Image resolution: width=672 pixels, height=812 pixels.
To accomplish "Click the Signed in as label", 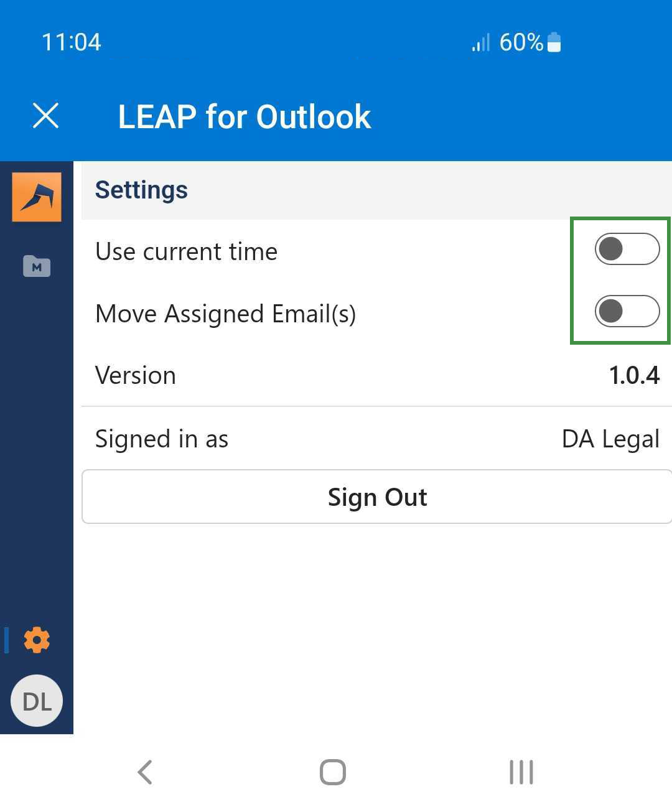I will (162, 439).
